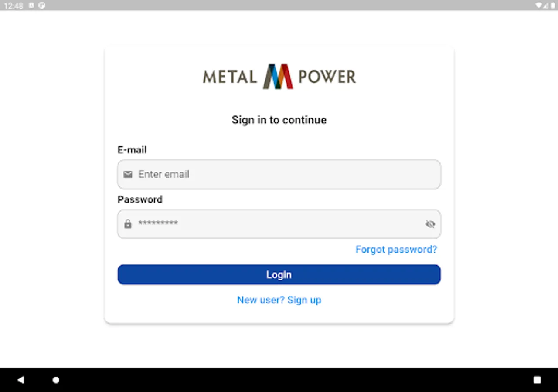
Task: Click the Sign in to continue heading
Action: pyautogui.click(x=279, y=120)
